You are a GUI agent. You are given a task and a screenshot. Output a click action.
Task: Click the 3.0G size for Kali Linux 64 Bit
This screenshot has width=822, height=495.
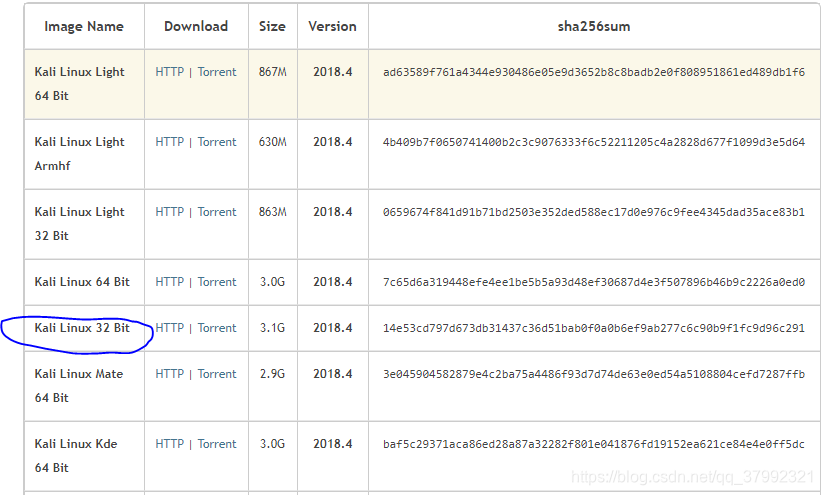[x=273, y=282]
